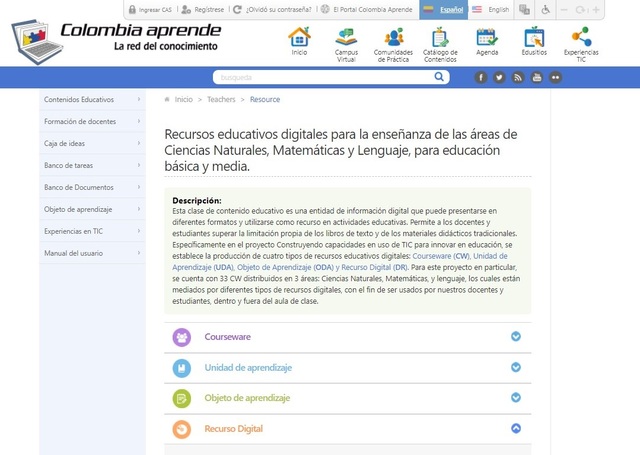Click the purple Courseware circle icon
The image size is (640, 455).
(182, 337)
